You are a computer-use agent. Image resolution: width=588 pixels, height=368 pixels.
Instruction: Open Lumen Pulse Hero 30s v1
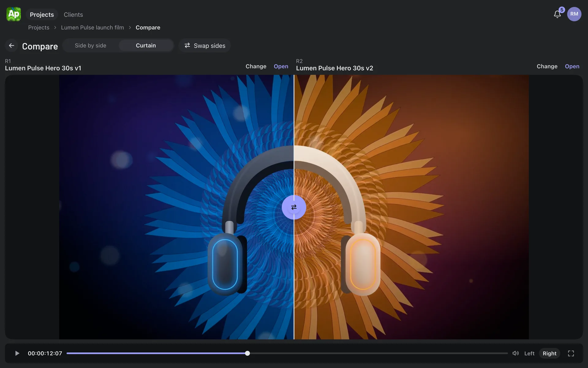click(281, 66)
